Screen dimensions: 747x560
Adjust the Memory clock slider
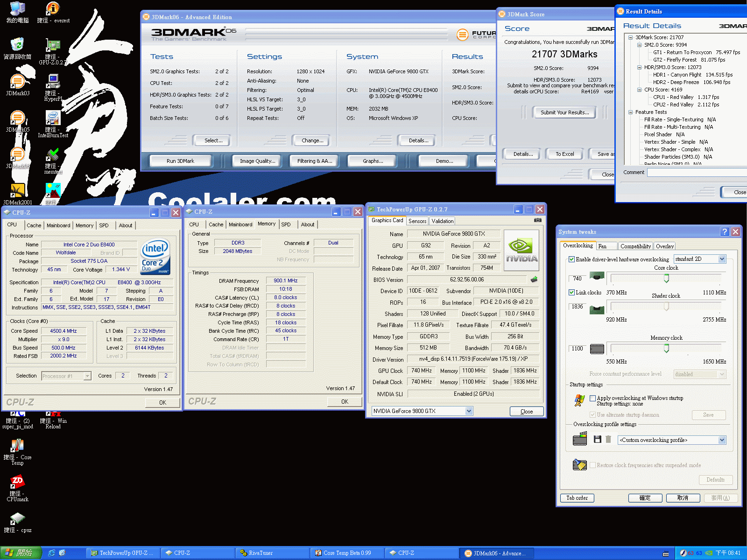click(666, 349)
